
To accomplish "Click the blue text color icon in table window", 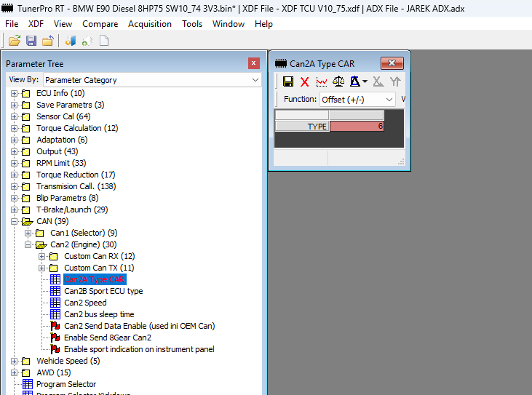I will pyautogui.click(x=356, y=81).
